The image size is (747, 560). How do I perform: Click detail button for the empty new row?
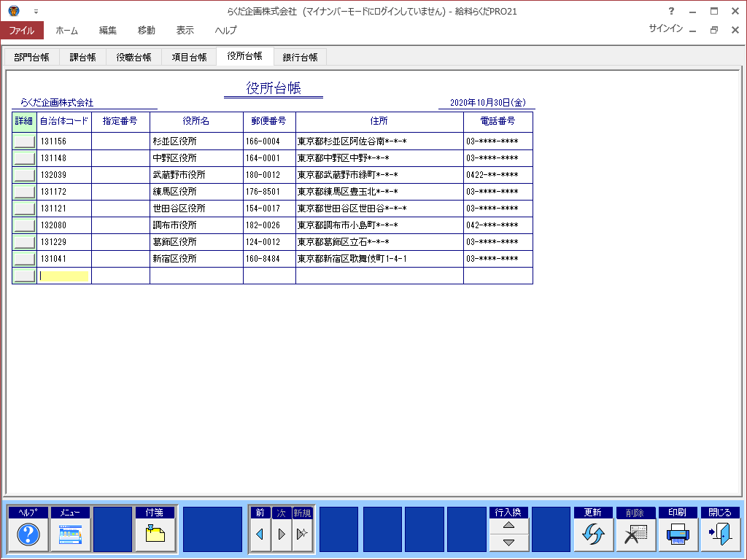tap(24, 276)
